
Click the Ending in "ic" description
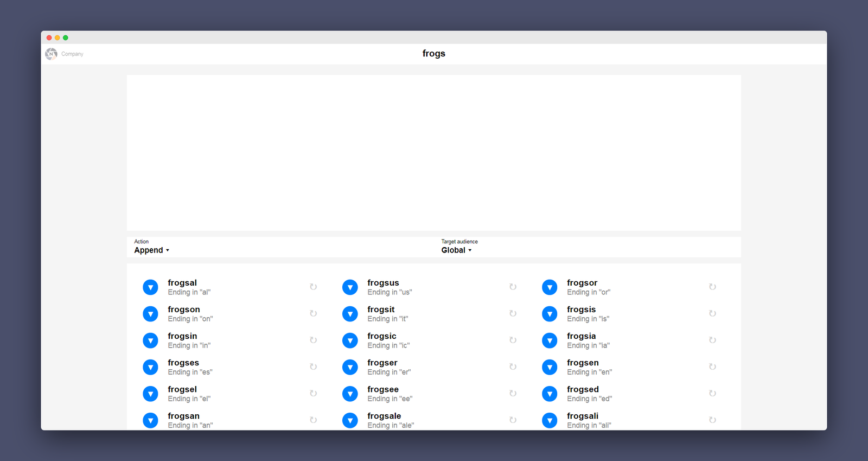(388, 345)
